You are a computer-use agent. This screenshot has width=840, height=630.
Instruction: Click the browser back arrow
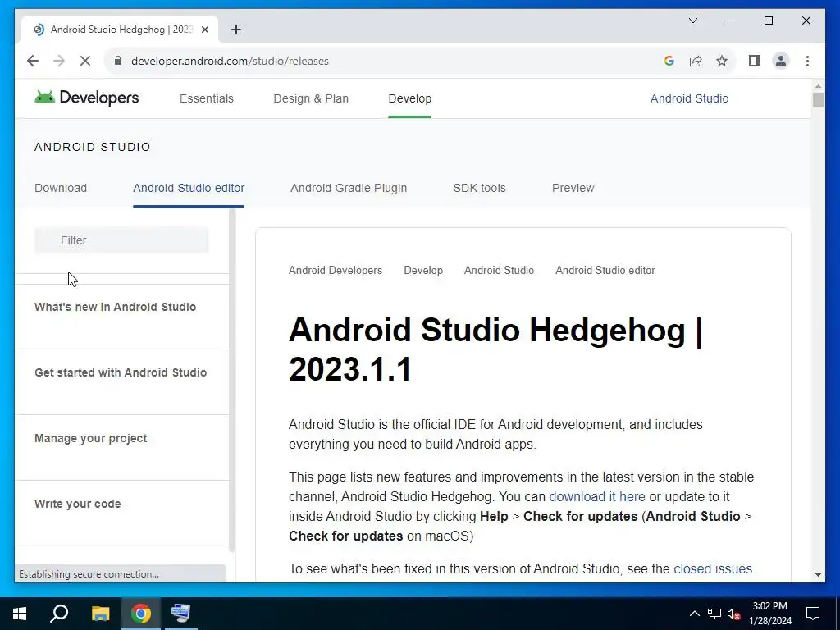point(33,61)
